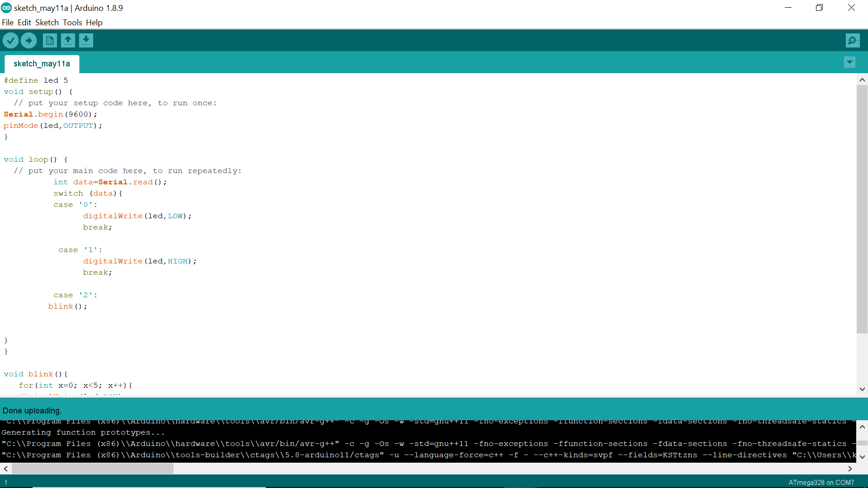Open the Edit menu
This screenshot has width=868, height=488.
click(x=24, y=23)
